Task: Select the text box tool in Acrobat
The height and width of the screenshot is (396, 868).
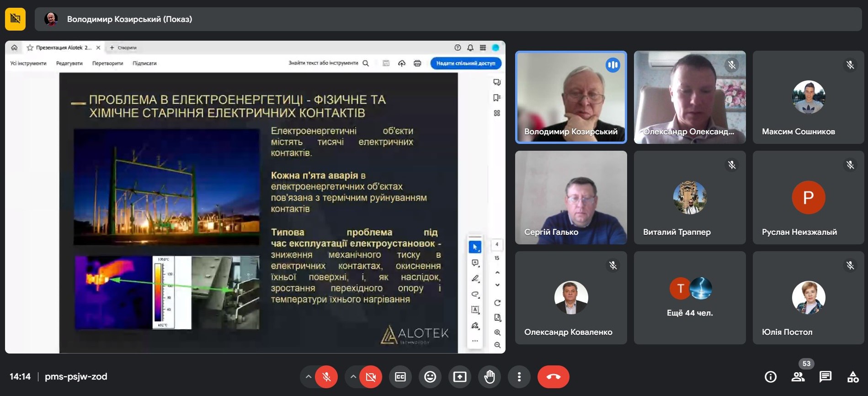Action: coord(475,310)
